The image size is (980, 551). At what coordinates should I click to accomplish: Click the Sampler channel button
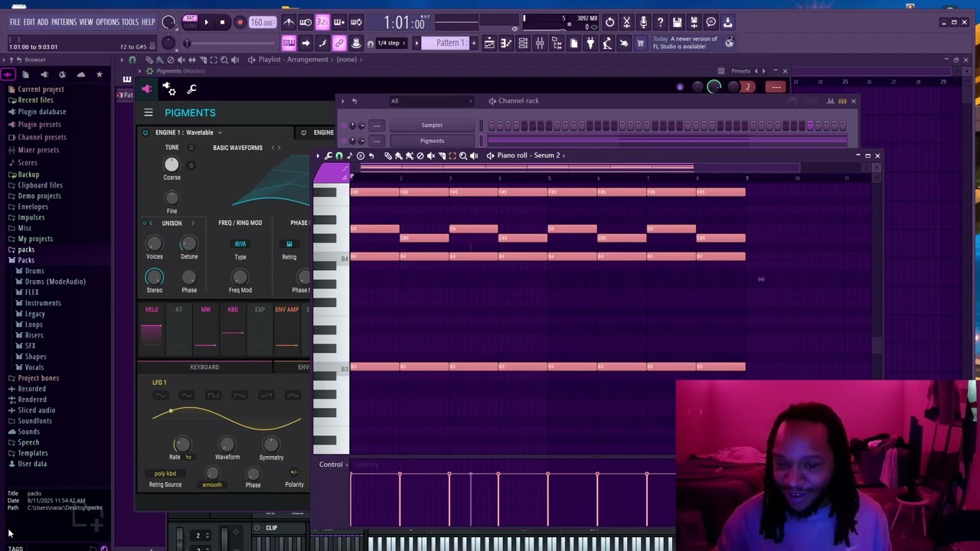432,126
